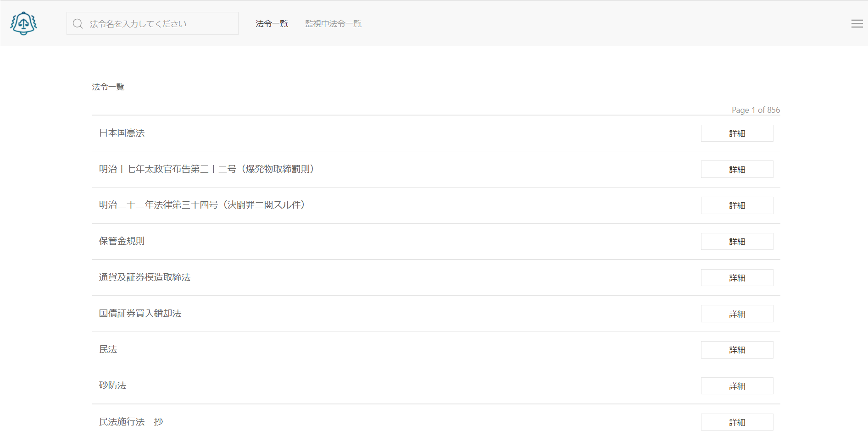Click the bell-and-scales site logo
Viewport: 868px width, 431px height.
pos(24,23)
